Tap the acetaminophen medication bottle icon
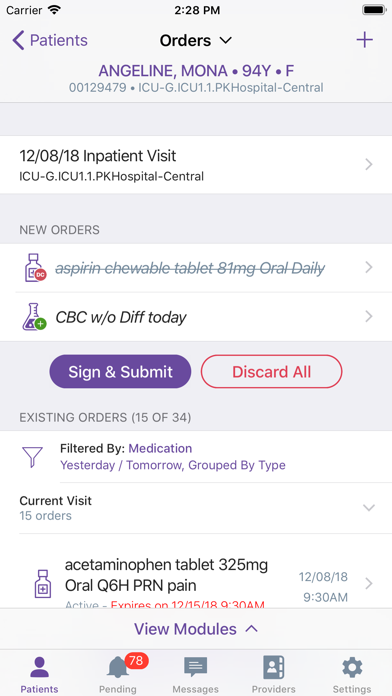The height and width of the screenshot is (696, 392). (43, 583)
